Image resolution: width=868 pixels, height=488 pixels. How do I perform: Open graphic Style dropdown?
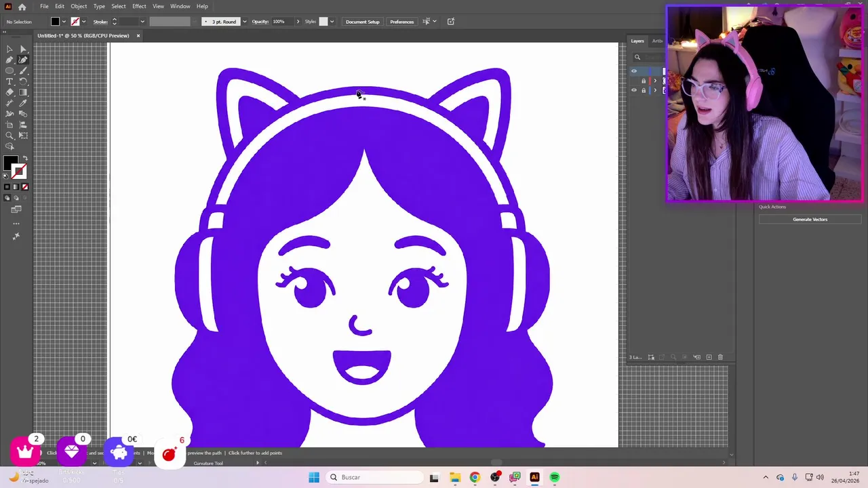332,22
